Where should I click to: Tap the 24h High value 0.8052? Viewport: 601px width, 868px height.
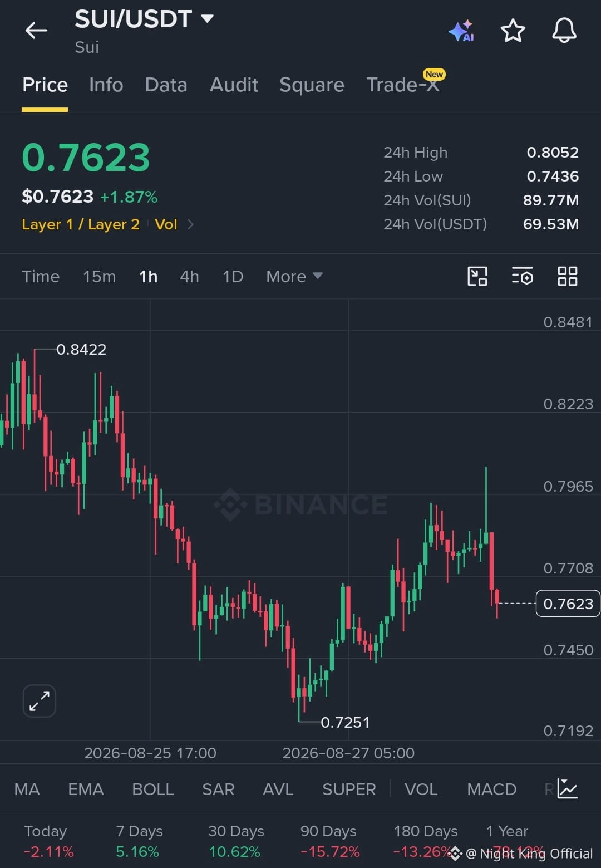553,153
